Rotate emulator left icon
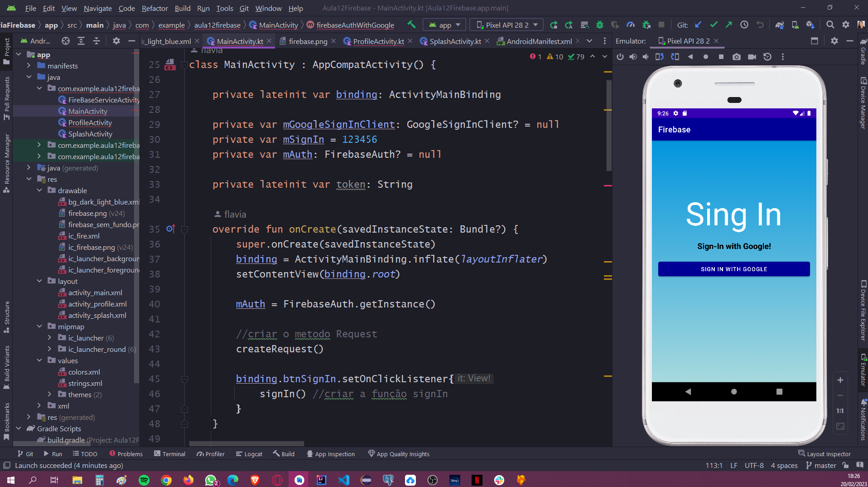 point(660,57)
